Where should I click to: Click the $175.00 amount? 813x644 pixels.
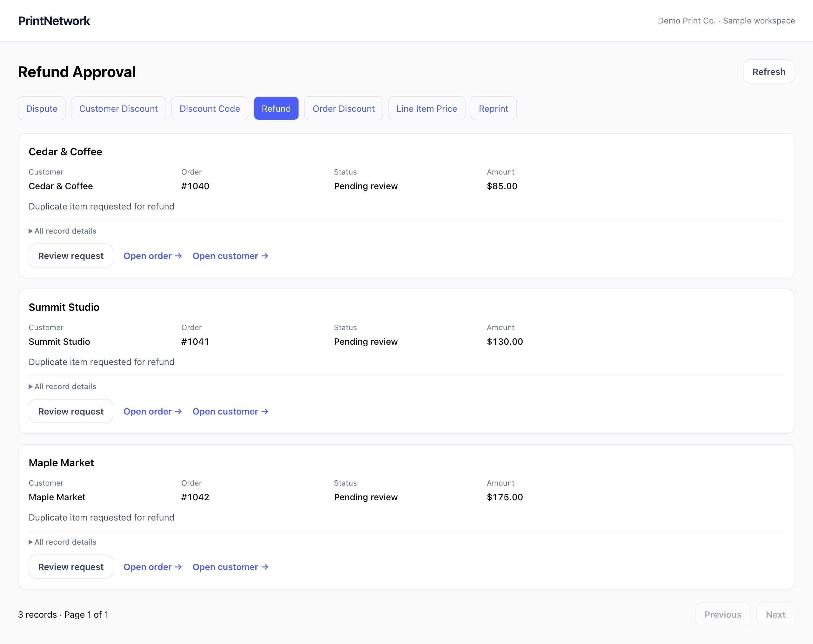point(505,497)
